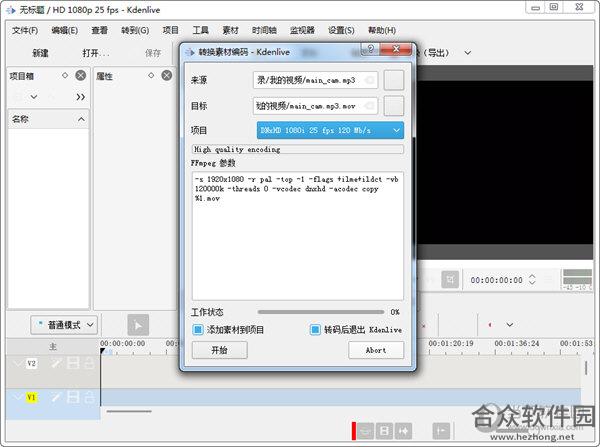This screenshot has width=600, height=447.
Task: Click the (导出) render toolbar button
Action: [435, 53]
